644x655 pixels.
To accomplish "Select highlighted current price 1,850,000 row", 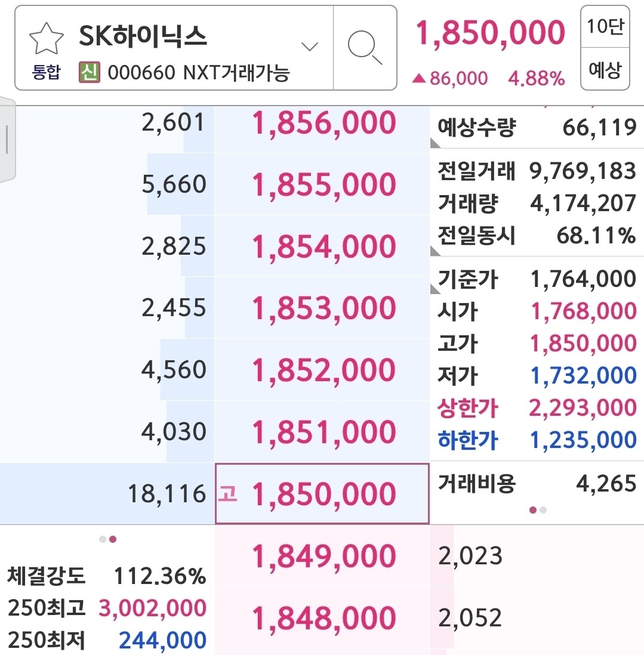I will pyautogui.click(x=322, y=494).
